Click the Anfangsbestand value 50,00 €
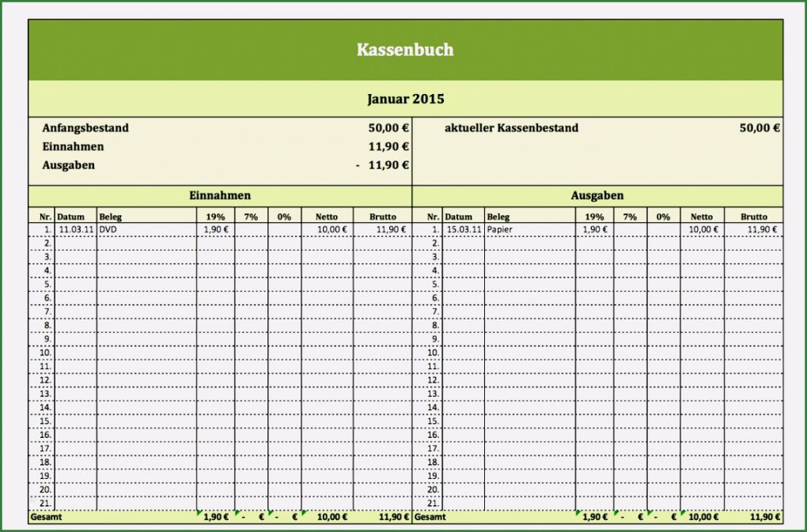The width and height of the screenshot is (807, 532). click(x=388, y=127)
